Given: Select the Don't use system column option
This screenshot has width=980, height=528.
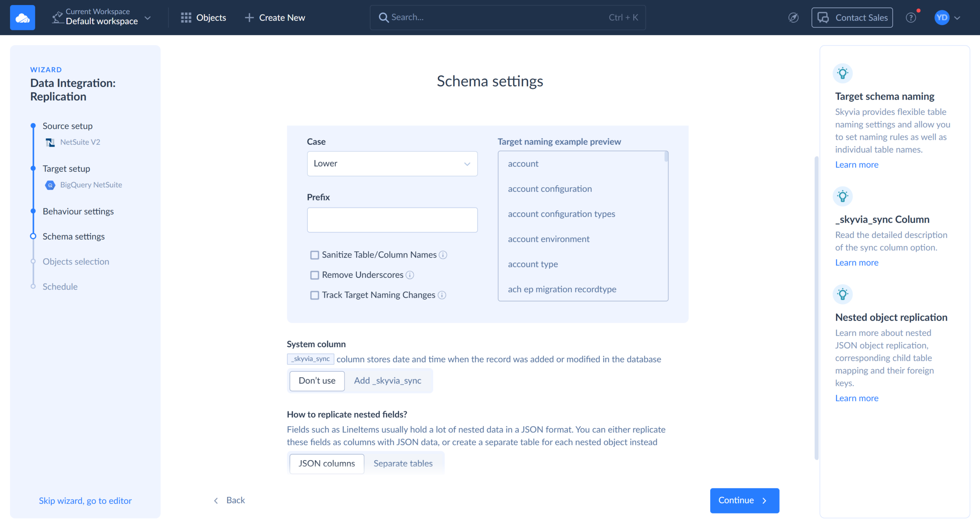Looking at the screenshot, I should click(317, 381).
